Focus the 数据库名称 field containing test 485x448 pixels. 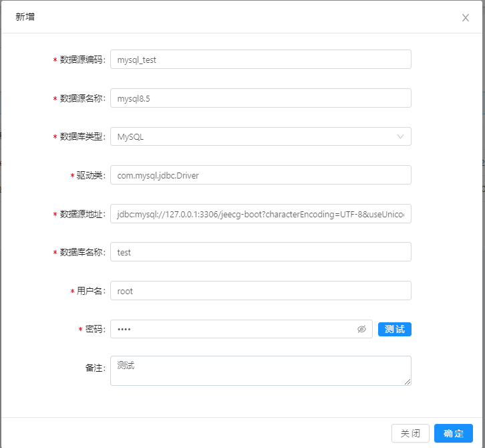tap(261, 252)
